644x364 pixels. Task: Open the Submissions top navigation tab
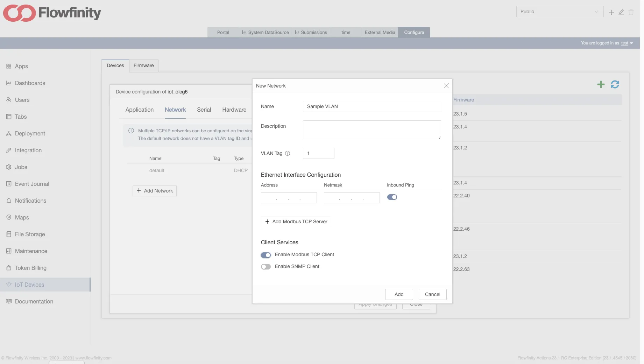[311, 32]
